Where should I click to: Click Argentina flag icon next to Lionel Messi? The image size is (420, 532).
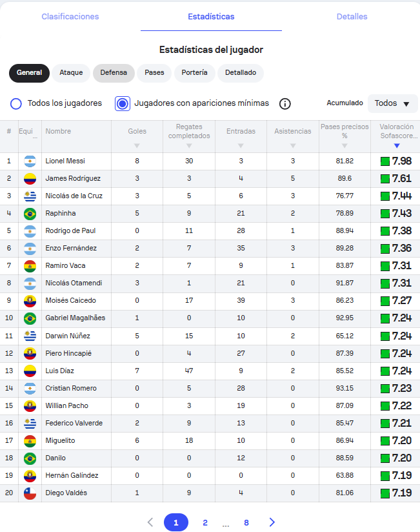coord(30,161)
